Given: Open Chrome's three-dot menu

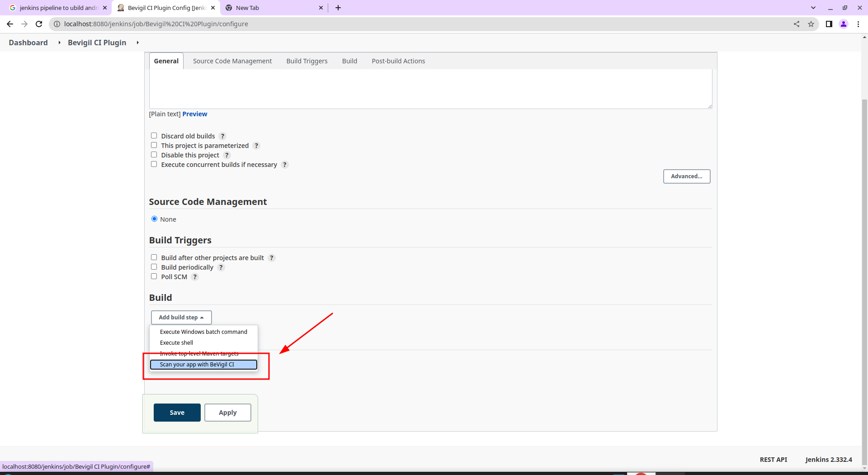Looking at the screenshot, I should click(858, 24).
